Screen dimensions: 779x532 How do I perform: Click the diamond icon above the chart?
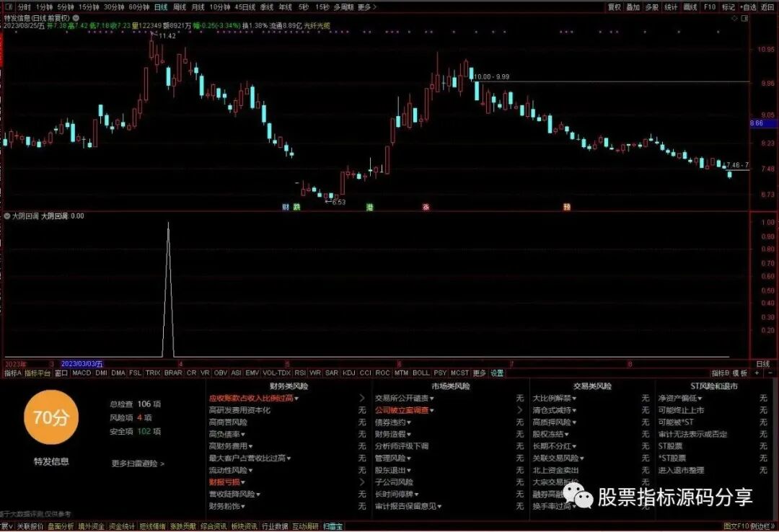pyautogui.click(x=734, y=18)
